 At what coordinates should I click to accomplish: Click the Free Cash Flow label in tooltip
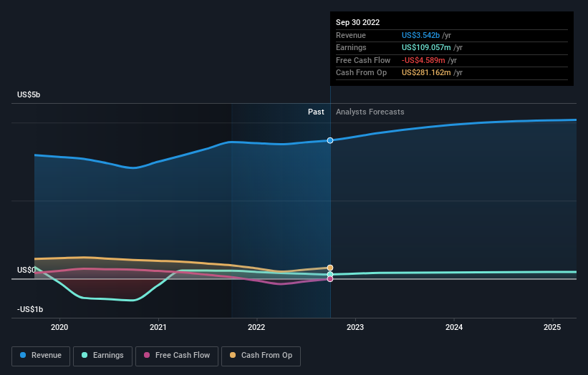(363, 60)
